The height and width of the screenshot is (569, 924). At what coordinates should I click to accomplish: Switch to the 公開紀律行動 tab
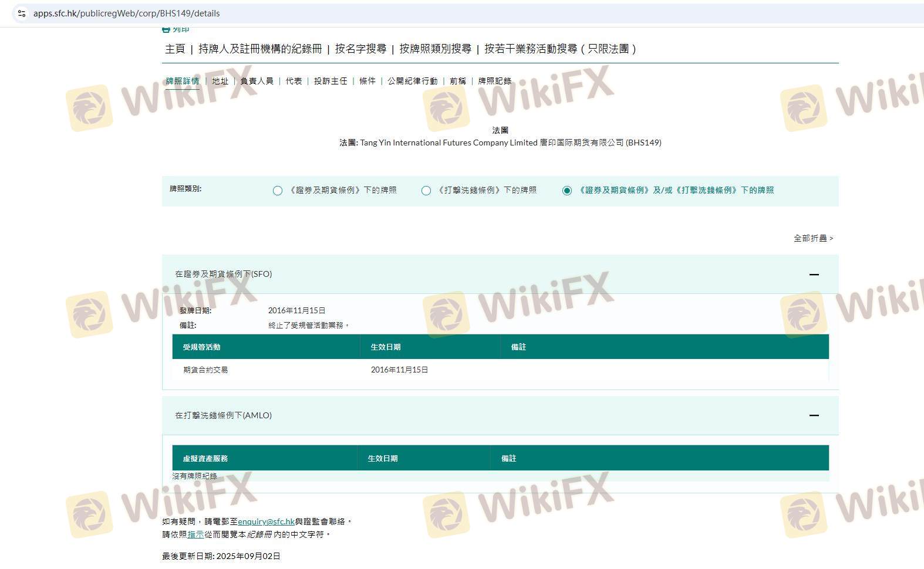click(413, 81)
